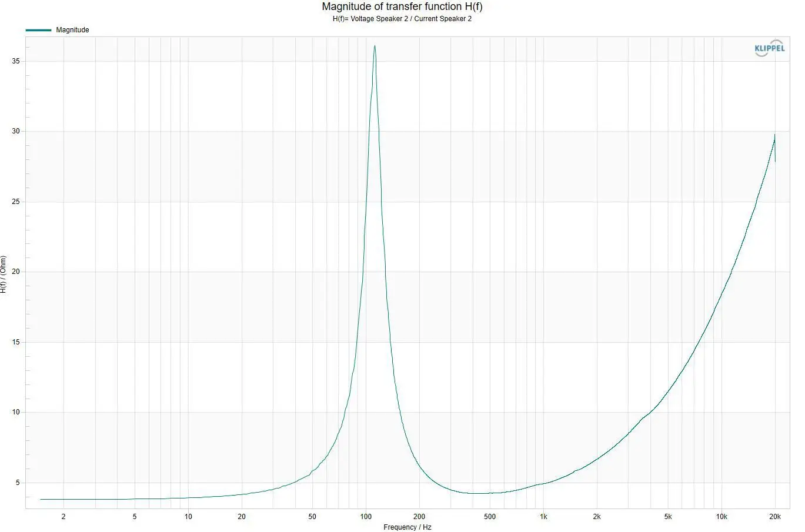Image resolution: width=805 pixels, height=532 pixels.
Task: Click the 100 tick on frequency axis
Action: (x=366, y=517)
